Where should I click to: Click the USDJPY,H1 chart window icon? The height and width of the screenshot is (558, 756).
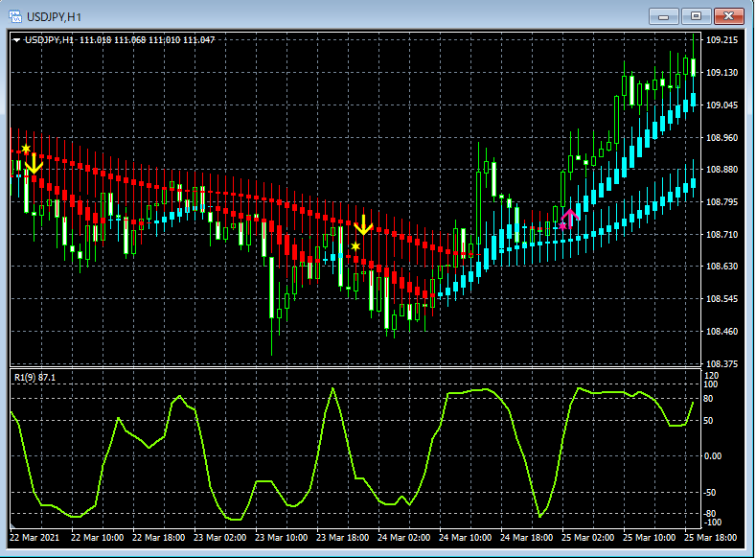tap(15, 17)
